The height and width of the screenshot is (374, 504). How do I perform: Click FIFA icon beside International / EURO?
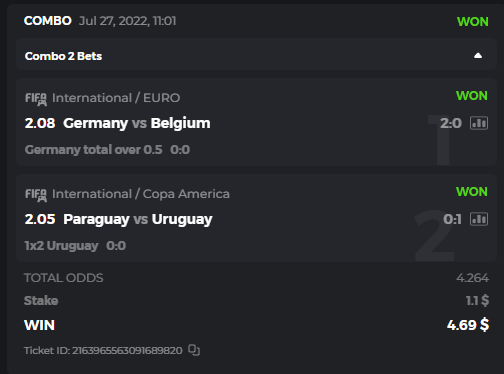(x=36, y=99)
